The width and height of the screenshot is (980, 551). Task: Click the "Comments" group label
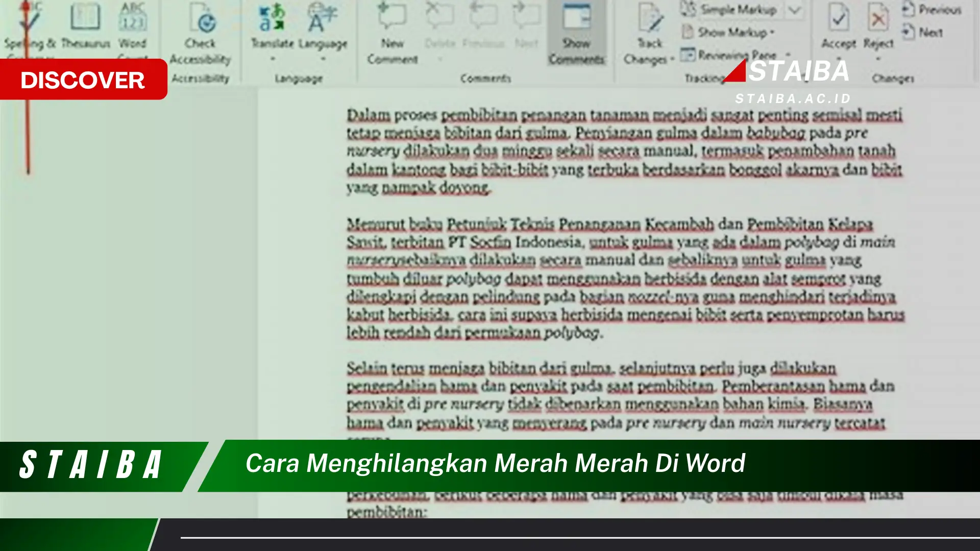(485, 78)
